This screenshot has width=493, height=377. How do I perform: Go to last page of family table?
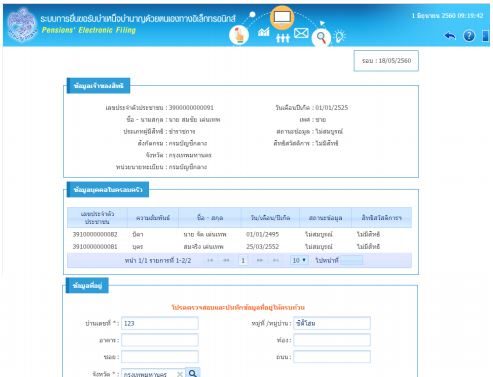(276, 260)
